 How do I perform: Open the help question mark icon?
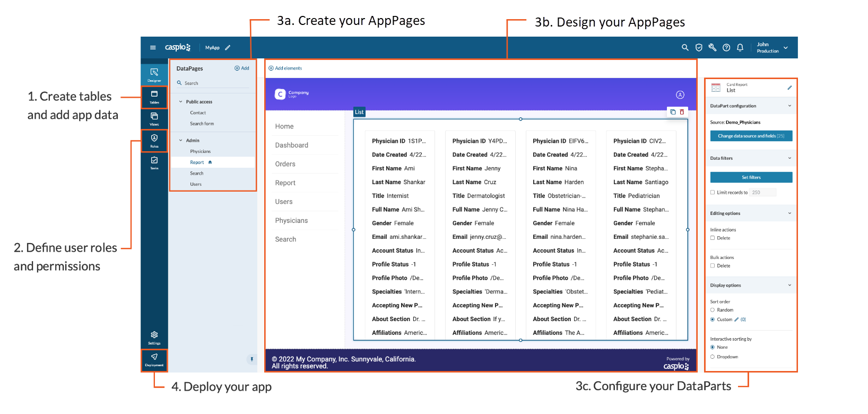[x=726, y=48]
